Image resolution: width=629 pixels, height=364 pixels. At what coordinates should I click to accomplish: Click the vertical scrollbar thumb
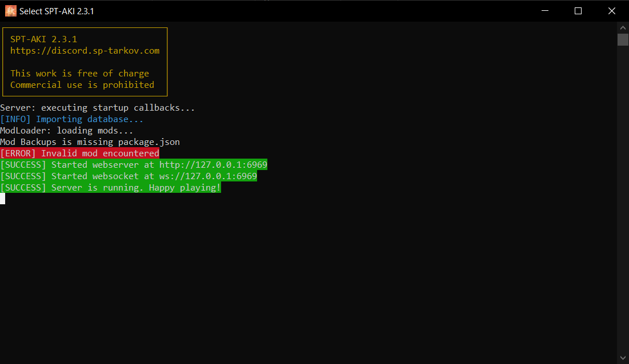click(x=623, y=39)
